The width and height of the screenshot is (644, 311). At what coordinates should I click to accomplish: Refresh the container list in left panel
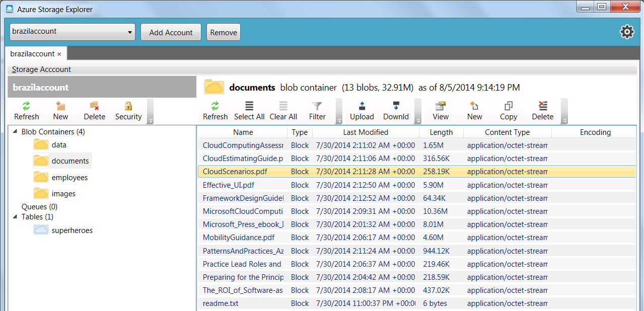click(x=26, y=111)
